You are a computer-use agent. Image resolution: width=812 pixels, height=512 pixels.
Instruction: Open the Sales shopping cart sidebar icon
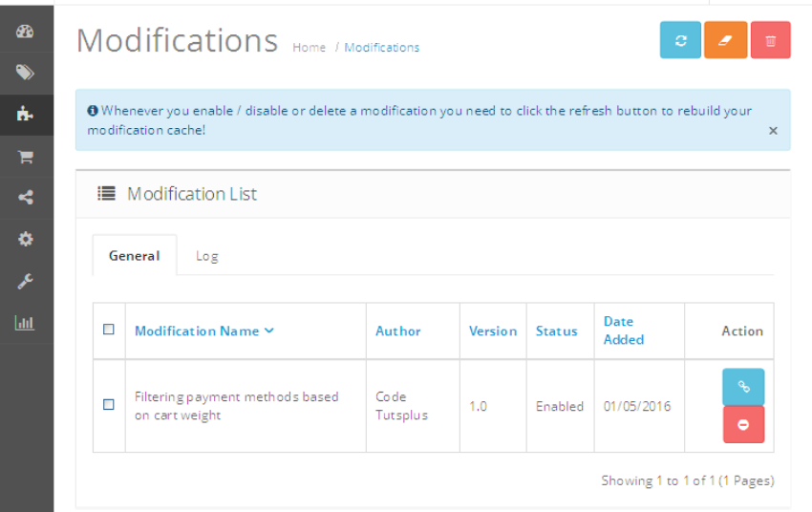coord(25,157)
